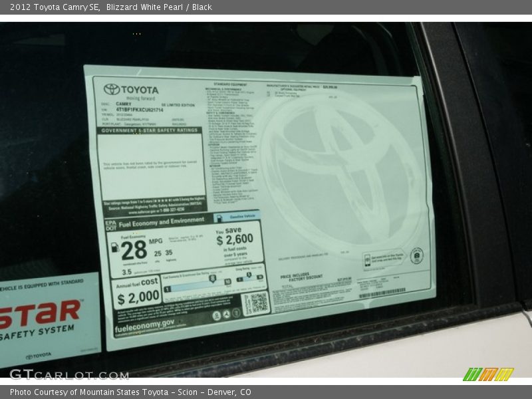532x399 pixels.
Task: Click the 'Fuel Economy and Environment' heading
Action: tap(161, 222)
